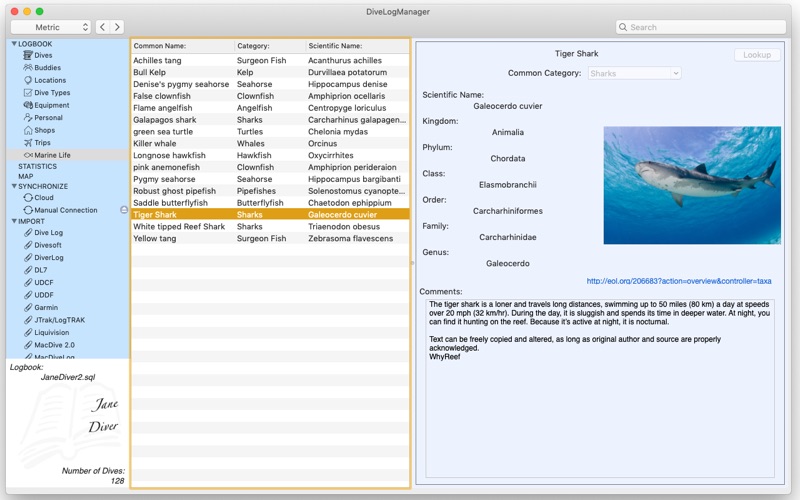Click Manual Connection status badge icon
The height and width of the screenshot is (500, 800).
click(x=124, y=210)
